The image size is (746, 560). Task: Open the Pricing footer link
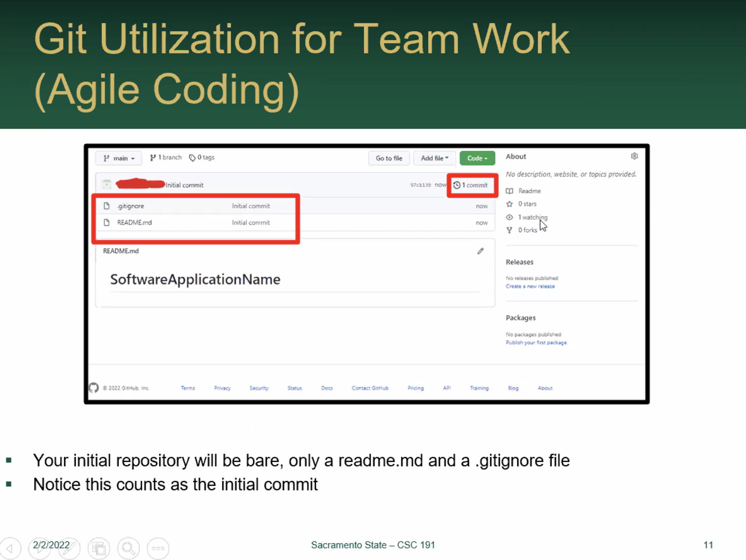[416, 388]
